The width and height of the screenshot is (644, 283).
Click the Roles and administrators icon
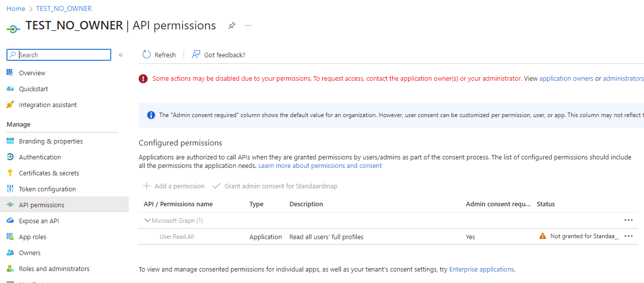(x=10, y=269)
